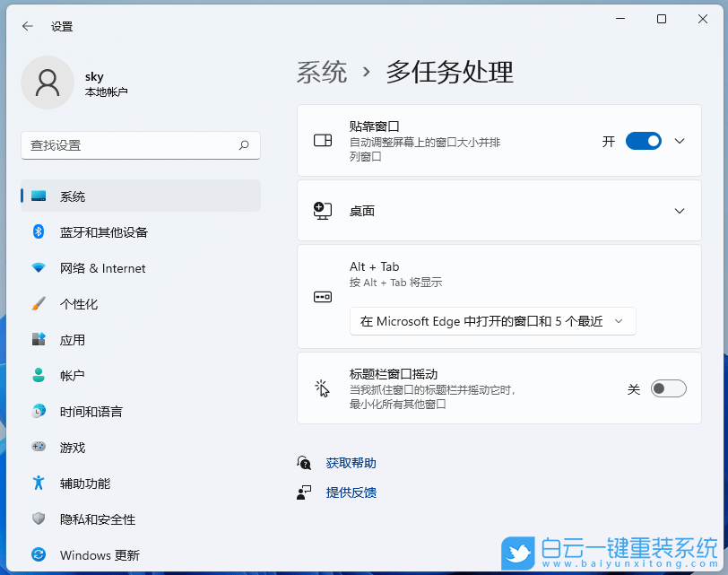728x575 pixels.
Task: Enable 标题栏窗口摇动 toggle
Action: click(x=668, y=388)
